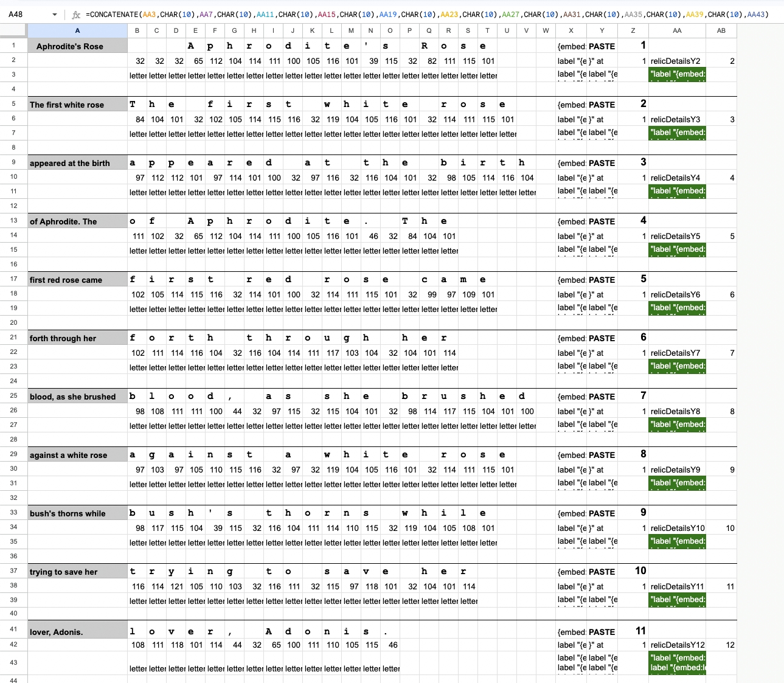The image size is (784, 683).
Task: Select the row 41 header
Action: (13, 629)
